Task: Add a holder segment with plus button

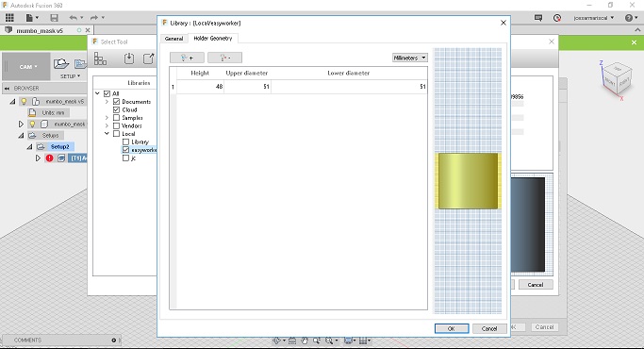Action: tap(187, 58)
